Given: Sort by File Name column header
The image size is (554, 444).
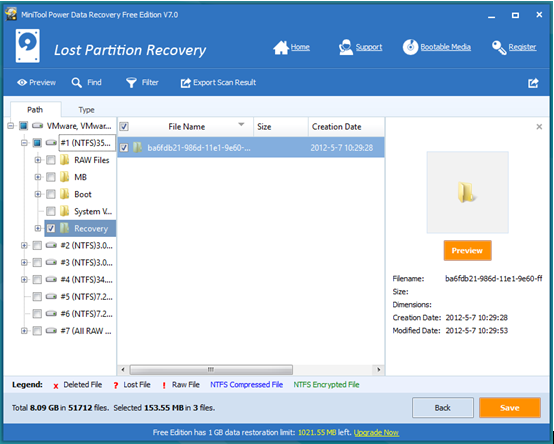Looking at the screenshot, I should point(186,127).
